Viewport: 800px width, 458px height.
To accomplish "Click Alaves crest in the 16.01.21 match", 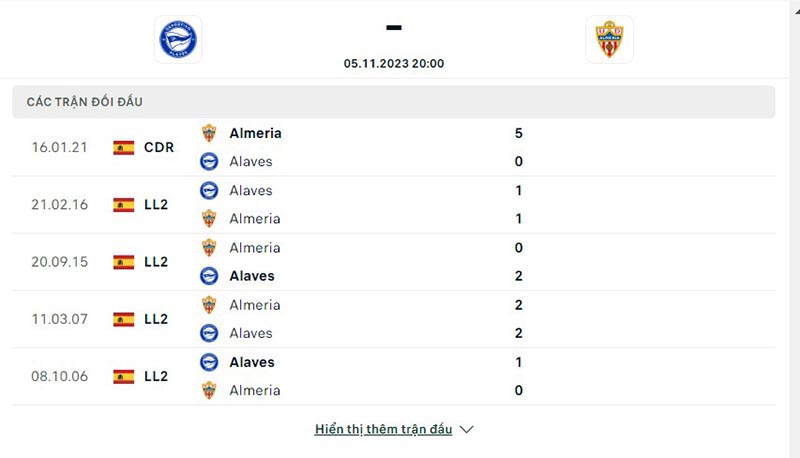I will coord(209,161).
